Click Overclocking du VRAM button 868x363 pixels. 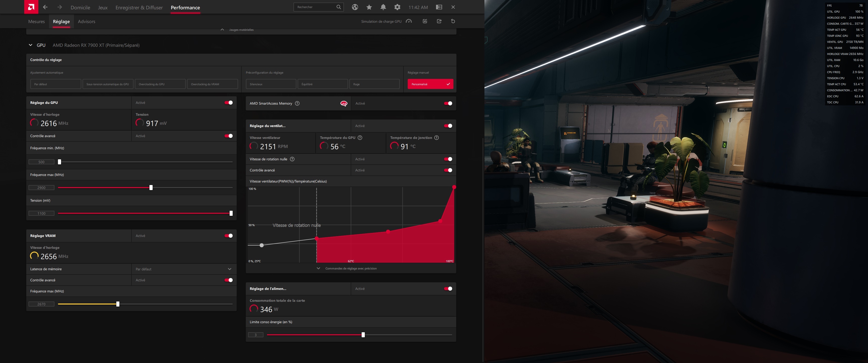pyautogui.click(x=212, y=84)
